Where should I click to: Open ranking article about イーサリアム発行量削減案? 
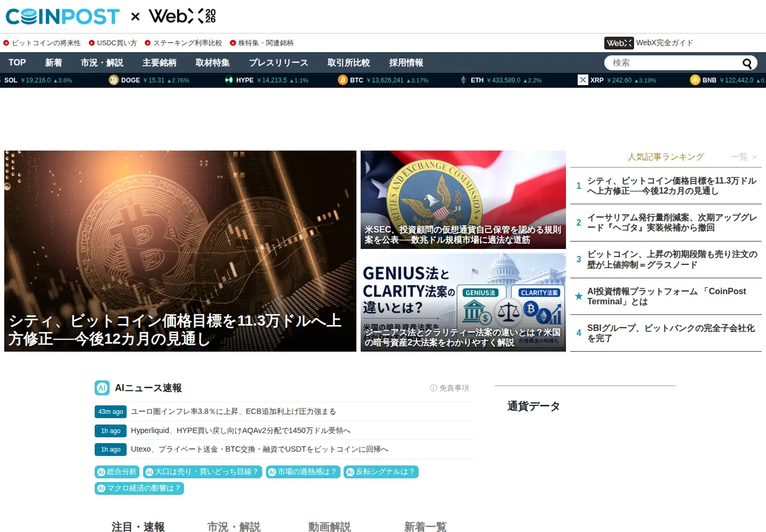pos(672,222)
